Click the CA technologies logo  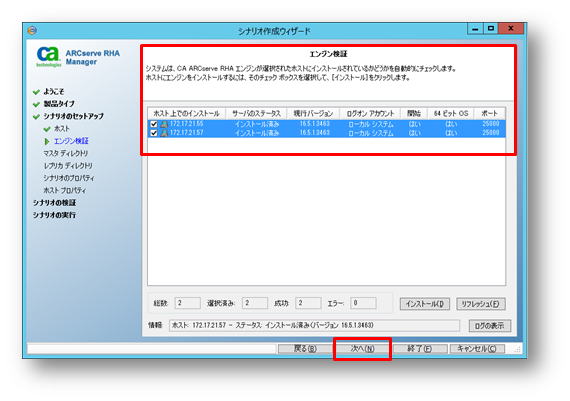pyautogui.click(x=49, y=57)
